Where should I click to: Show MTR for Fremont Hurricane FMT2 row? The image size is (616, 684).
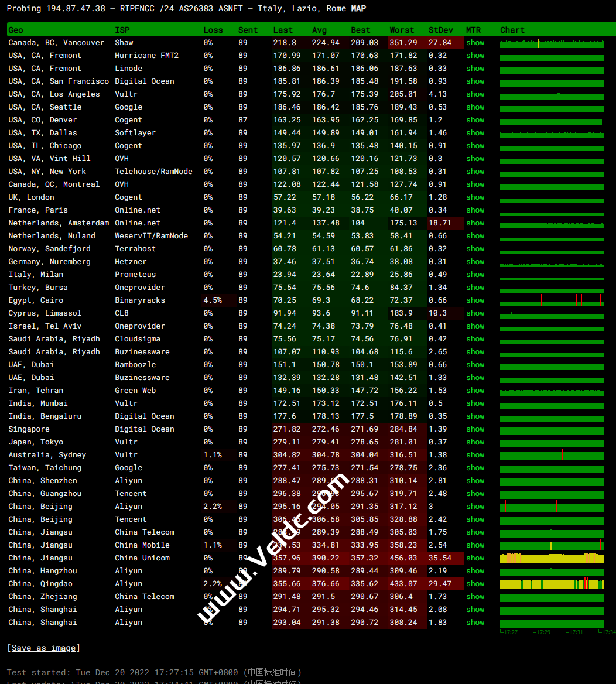coord(475,56)
